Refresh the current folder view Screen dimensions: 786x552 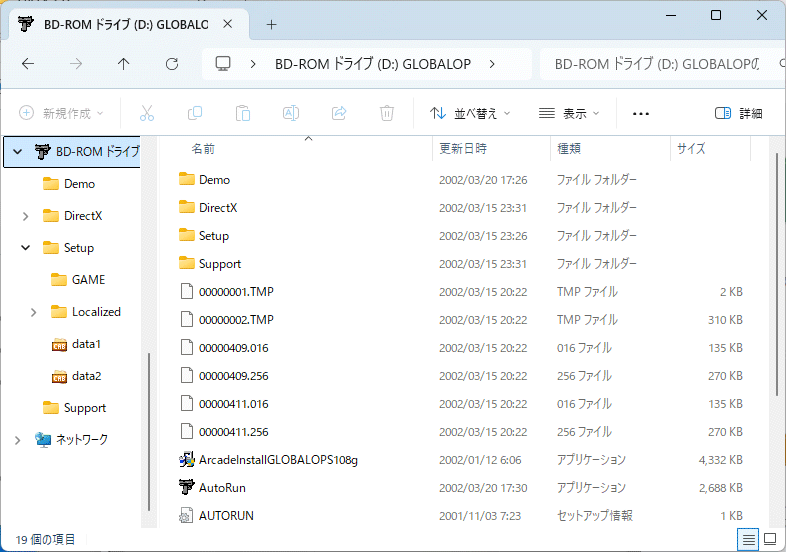click(172, 64)
